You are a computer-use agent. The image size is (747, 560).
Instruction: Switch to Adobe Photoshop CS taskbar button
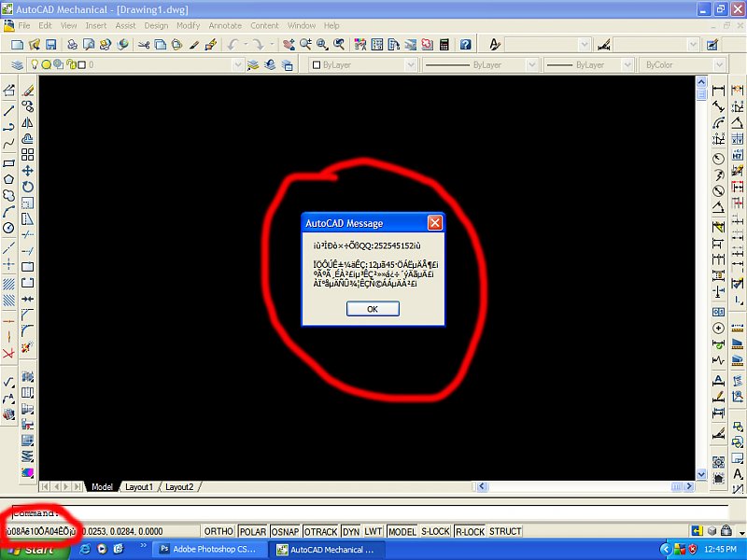[x=209, y=549]
